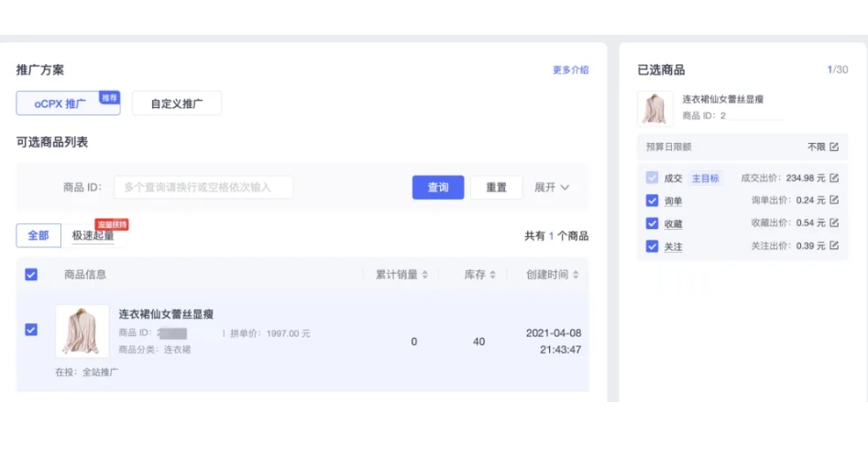Viewport: 868px width, 457px height.
Task: Toggle the select-all checkbox in table header
Action: (x=31, y=275)
